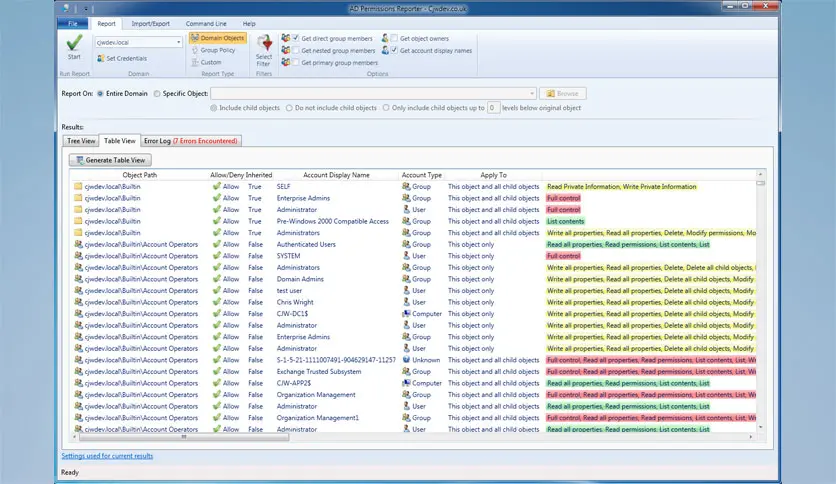Click the red Full control cell for Enterprise Admins
Screen dimensions: 836x484
click(563, 198)
